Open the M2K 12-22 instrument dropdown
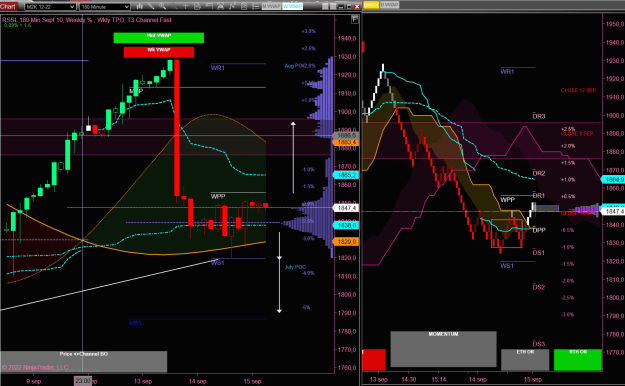The image size is (625, 386). click(50, 7)
